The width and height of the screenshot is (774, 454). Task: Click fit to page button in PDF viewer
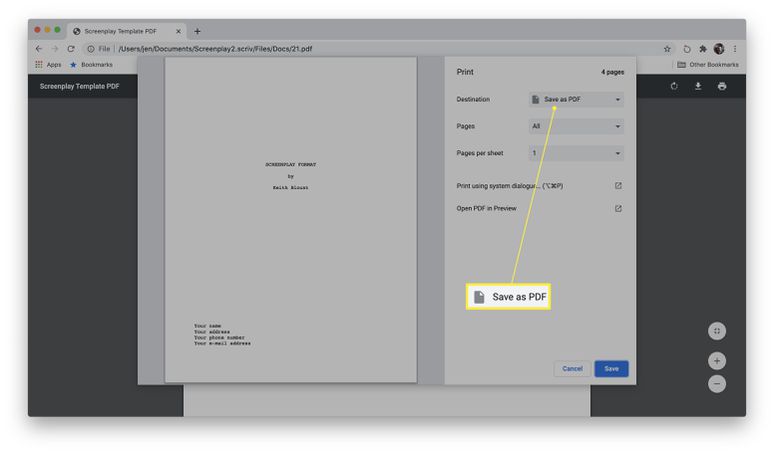click(717, 331)
